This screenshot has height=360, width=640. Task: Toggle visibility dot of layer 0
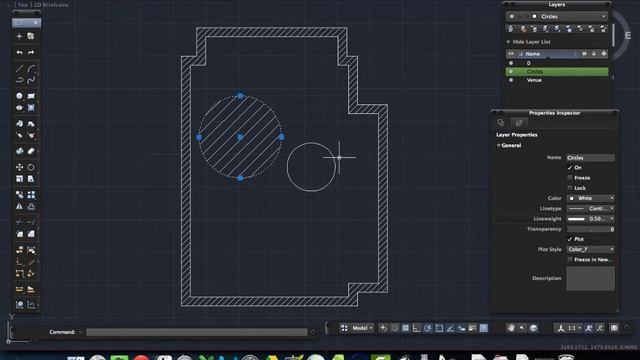pyautogui.click(x=511, y=63)
